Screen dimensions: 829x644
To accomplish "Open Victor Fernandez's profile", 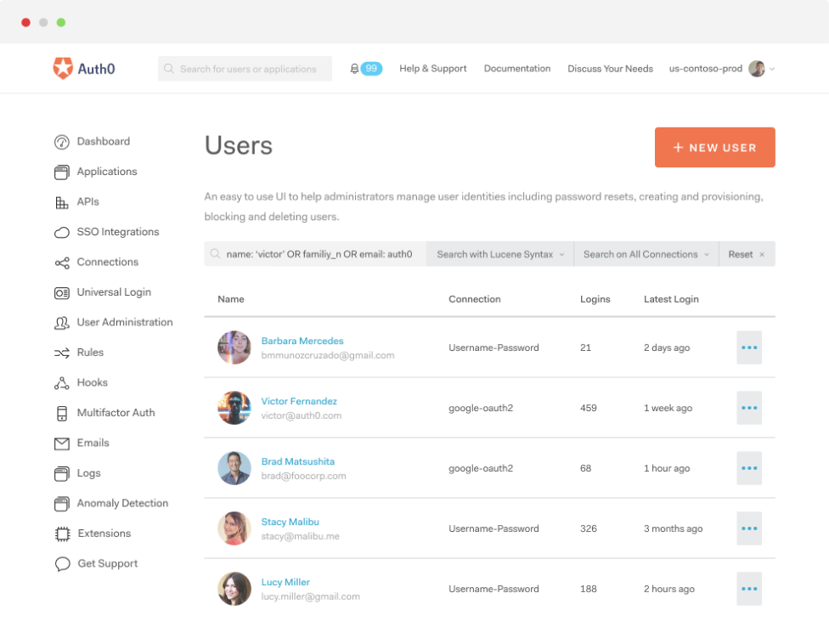I will point(299,401).
